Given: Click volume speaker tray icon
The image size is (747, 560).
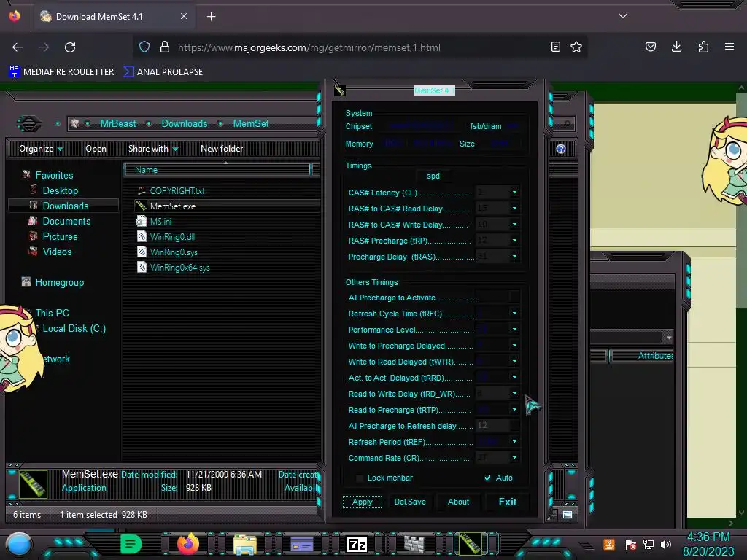Looking at the screenshot, I should (666, 544).
